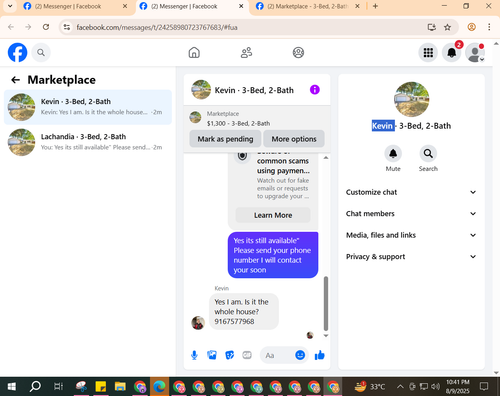Choose a GIF icon in composer
The height and width of the screenshot is (396, 500).
pyautogui.click(x=247, y=355)
